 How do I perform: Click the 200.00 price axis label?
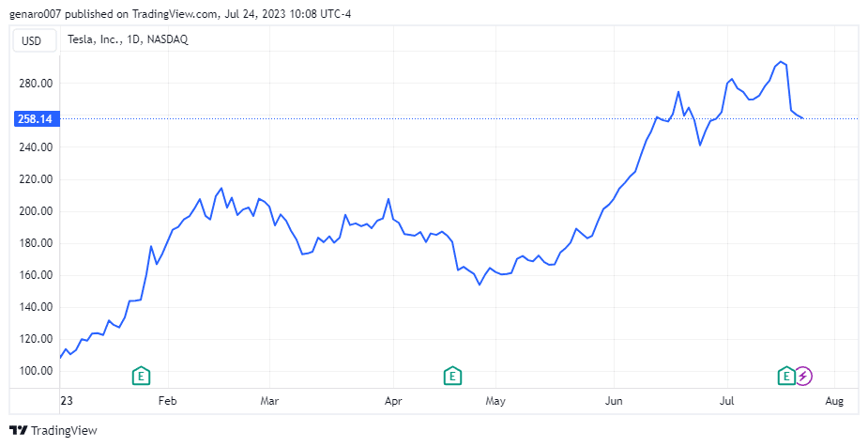pyautogui.click(x=37, y=211)
